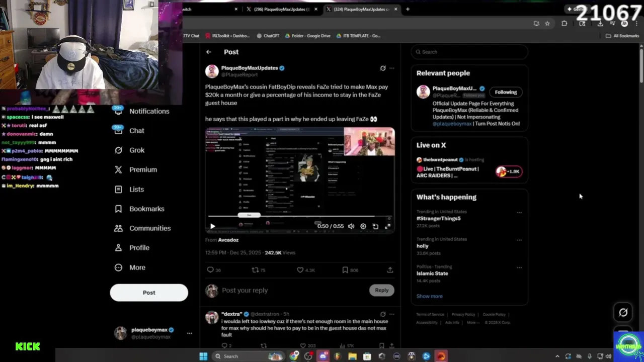Open ChatGPT bookmark
Image resolution: width=644 pixels, height=362 pixels.
268,36
